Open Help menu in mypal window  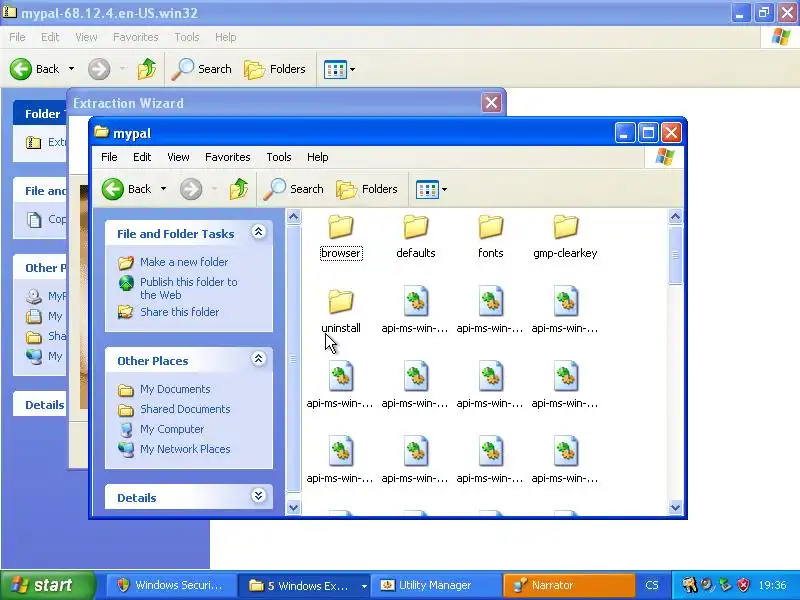317,157
